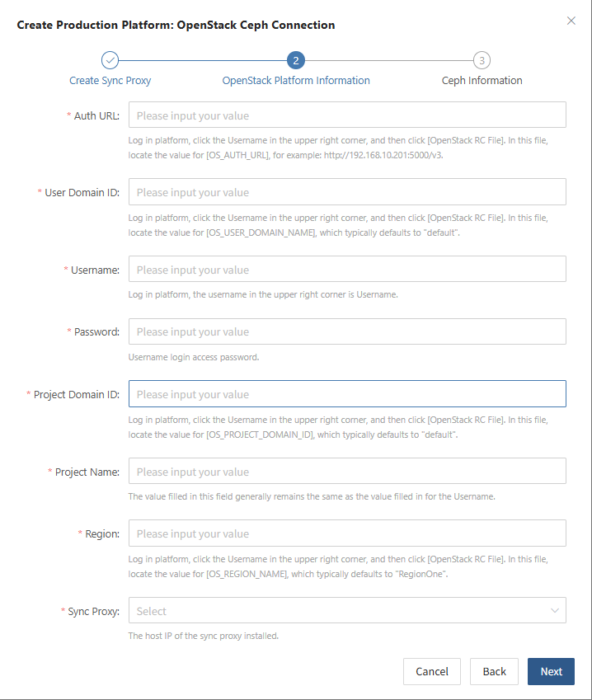Viewport: 592px width, 700px height.
Task: Select OpenStack Platform Information step label
Action: 296,80
